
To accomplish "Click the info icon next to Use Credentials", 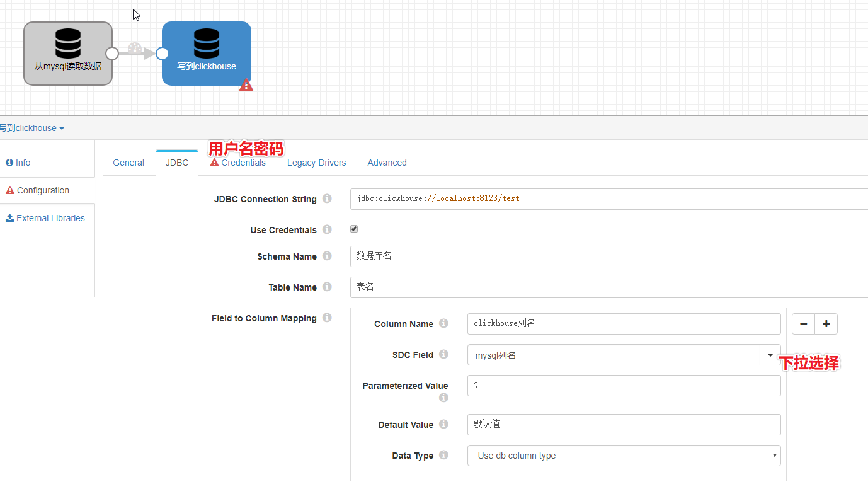I will pyautogui.click(x=327, y=229).
